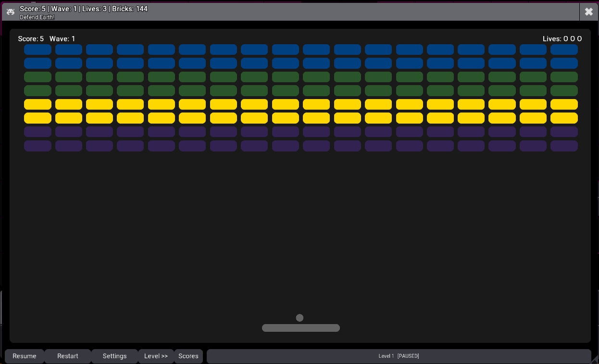Open the Scores list
This screenshot has height=364, width=599.
pyautogui.click(x=188, y=356)
